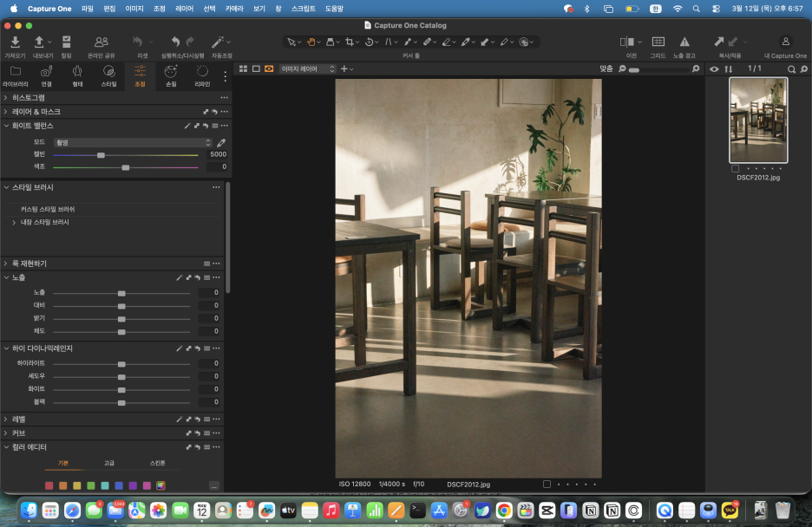Open the 손질 retouch tab
Viewport: 812px width, 527px height.
pyautogui.click(x=171, y=75)
